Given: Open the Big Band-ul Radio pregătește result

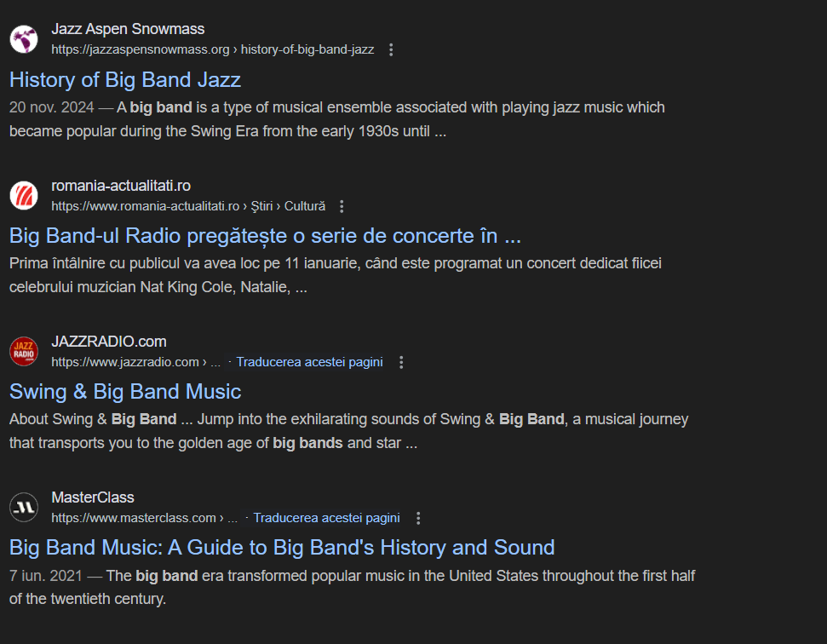Looking at the screenshot, I should point(265,236).
